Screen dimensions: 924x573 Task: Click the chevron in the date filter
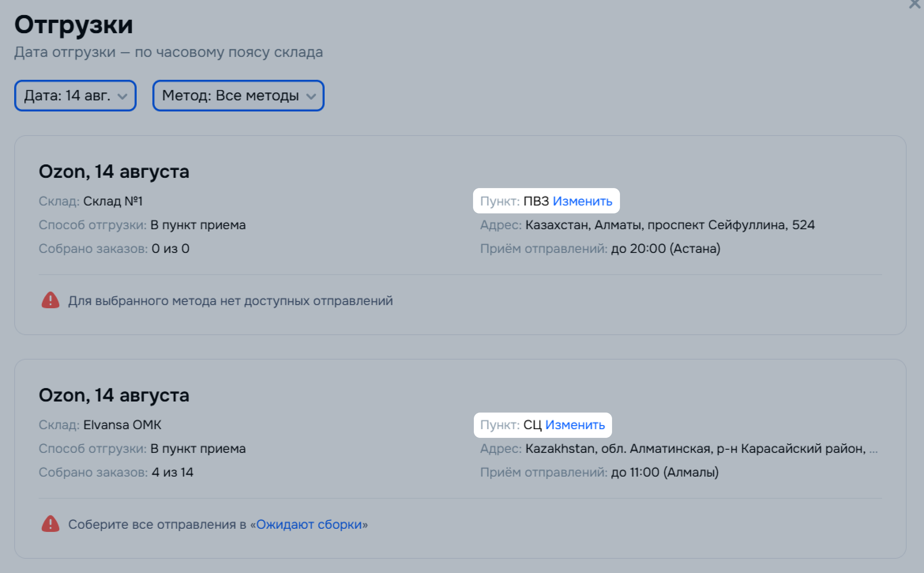tap(122, 96)
